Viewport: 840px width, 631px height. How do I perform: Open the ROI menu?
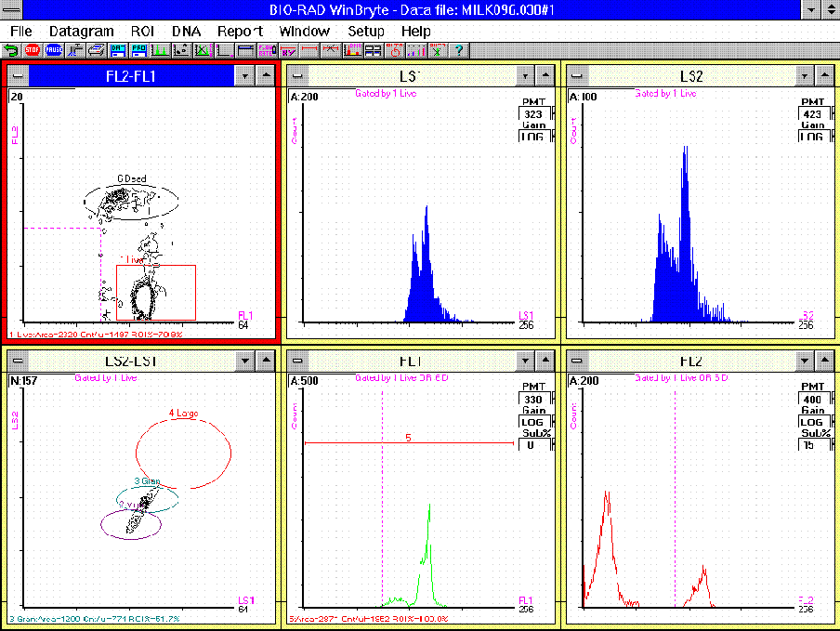[143, 32]
